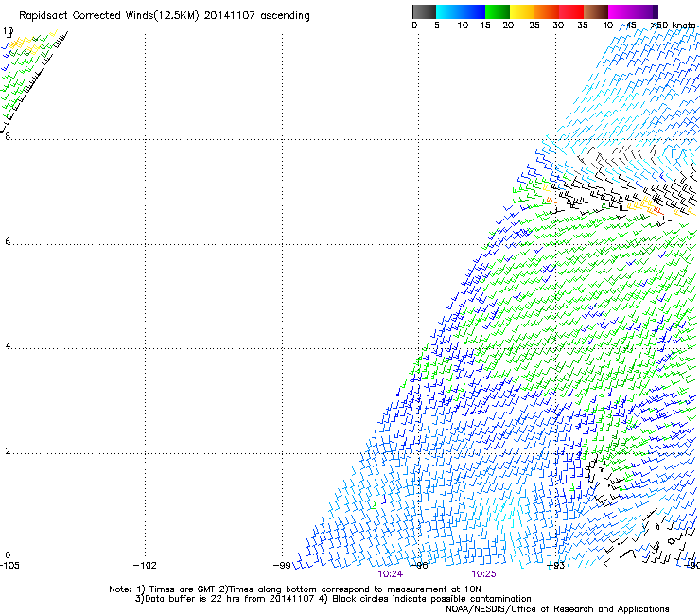Click longitude axis label '-102'
Image resolution: width=700 pixels, height=615 pixels.
(145, 566)
